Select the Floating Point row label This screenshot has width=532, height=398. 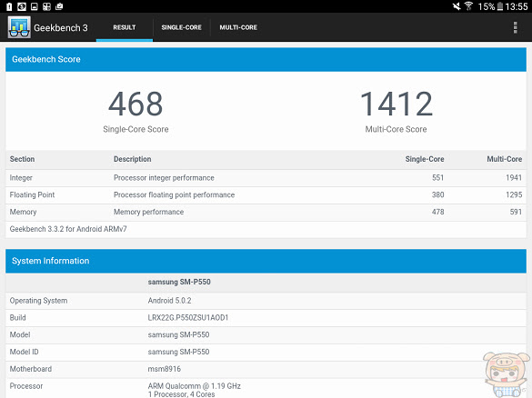pyautogui.click(x=32, y=195)
